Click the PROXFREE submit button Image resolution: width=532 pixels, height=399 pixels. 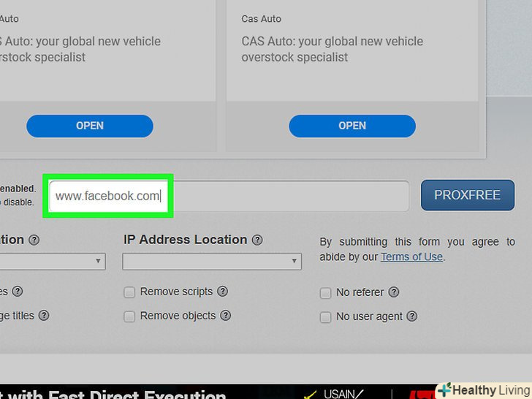tap(468, 195)
